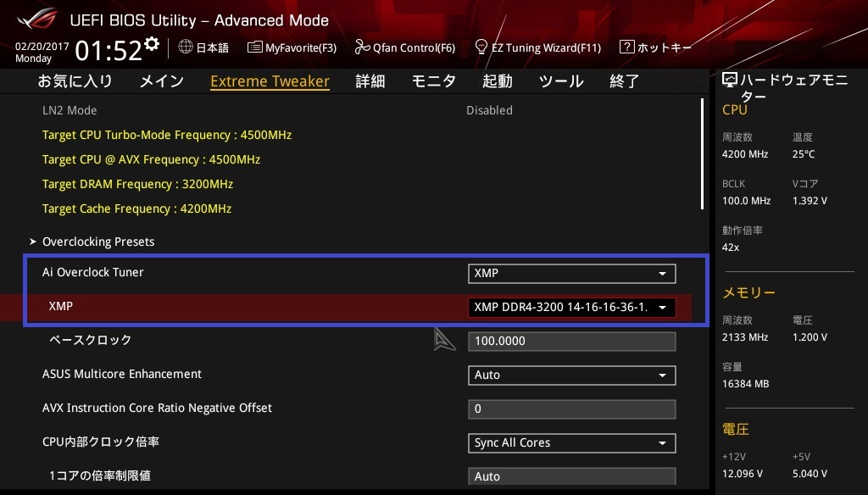Switch to the モニタ tab
The height and width of the screenshot is (495, 868).
(433, 81)
